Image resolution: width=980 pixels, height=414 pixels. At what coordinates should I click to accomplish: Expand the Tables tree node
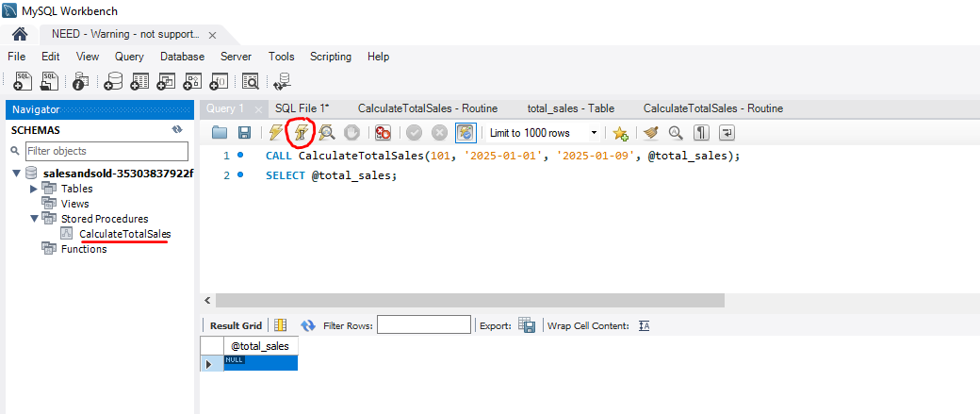coord(34,189)
